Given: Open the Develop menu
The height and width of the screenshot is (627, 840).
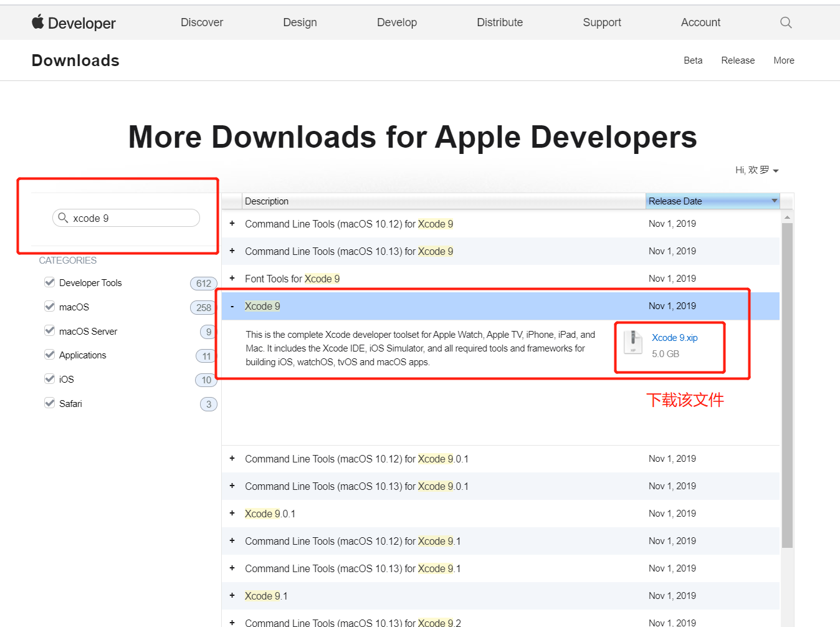Looking at the screenshot, I should tap(397, 22).
